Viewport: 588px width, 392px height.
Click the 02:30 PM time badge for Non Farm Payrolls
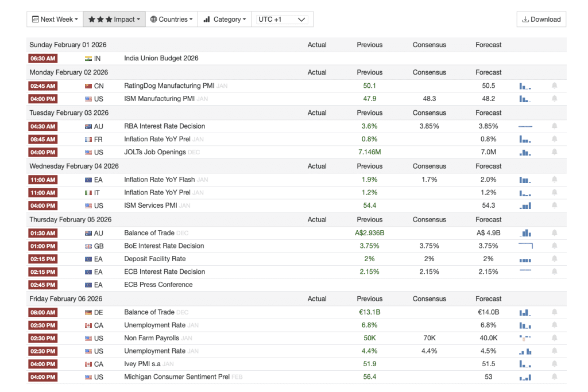42,338
